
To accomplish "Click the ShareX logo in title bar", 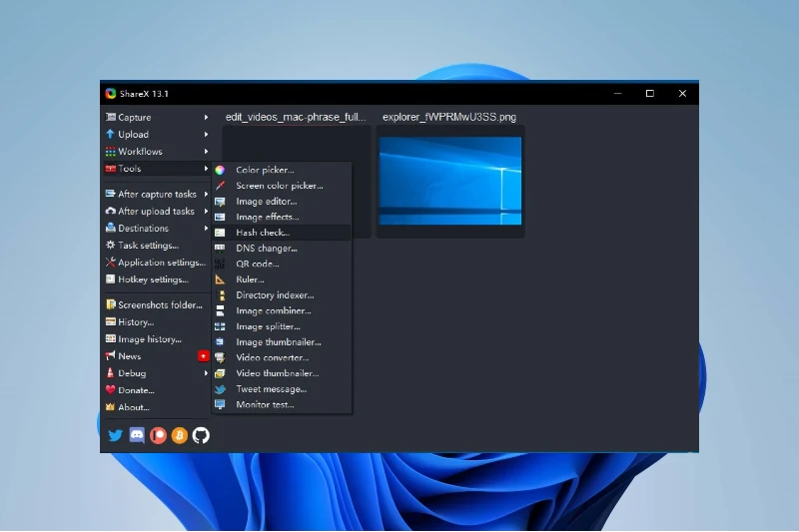I will (x=111, y=94).
